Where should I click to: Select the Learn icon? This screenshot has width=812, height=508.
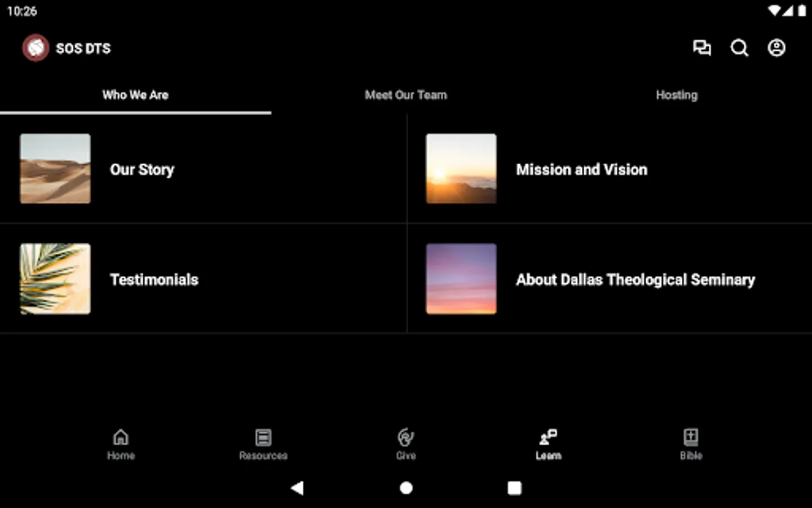point(548,443)
